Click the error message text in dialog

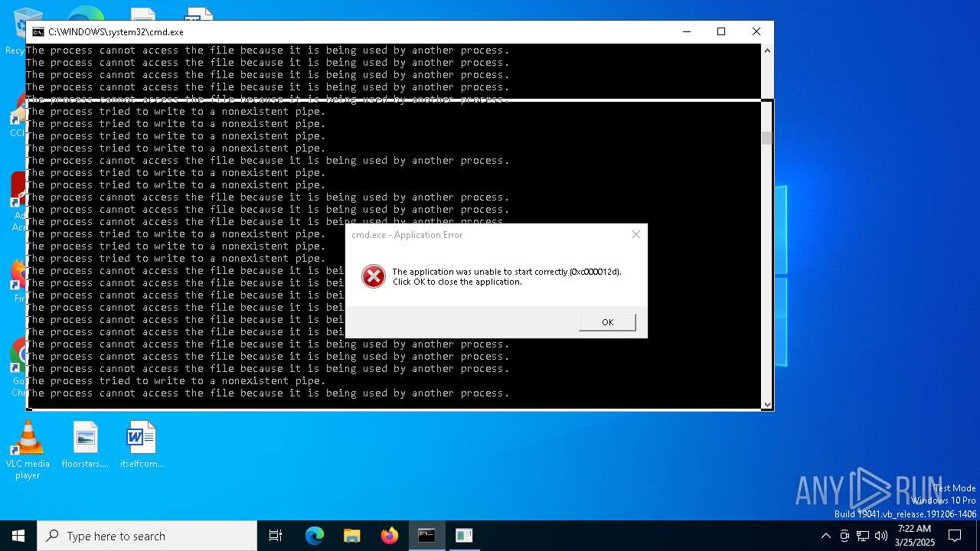(507, 276)
